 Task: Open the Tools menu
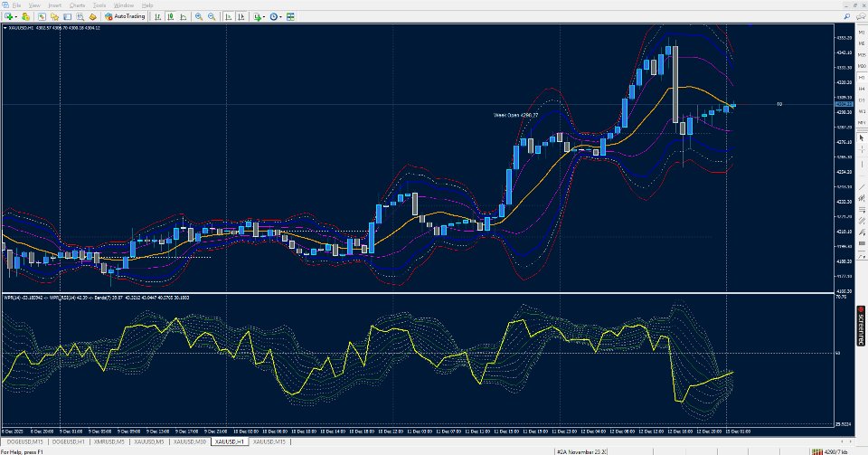click(x=99, y=5)
